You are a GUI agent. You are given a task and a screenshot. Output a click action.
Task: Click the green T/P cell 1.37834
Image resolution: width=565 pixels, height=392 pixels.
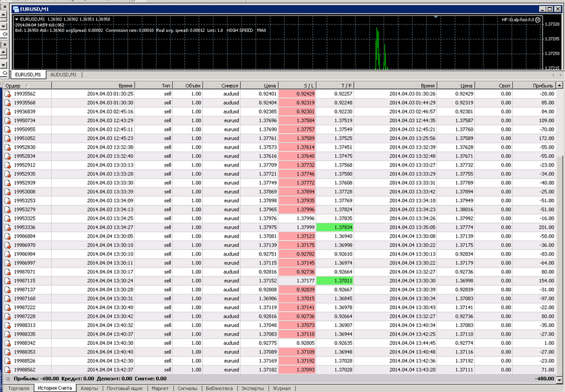(334, 228)
